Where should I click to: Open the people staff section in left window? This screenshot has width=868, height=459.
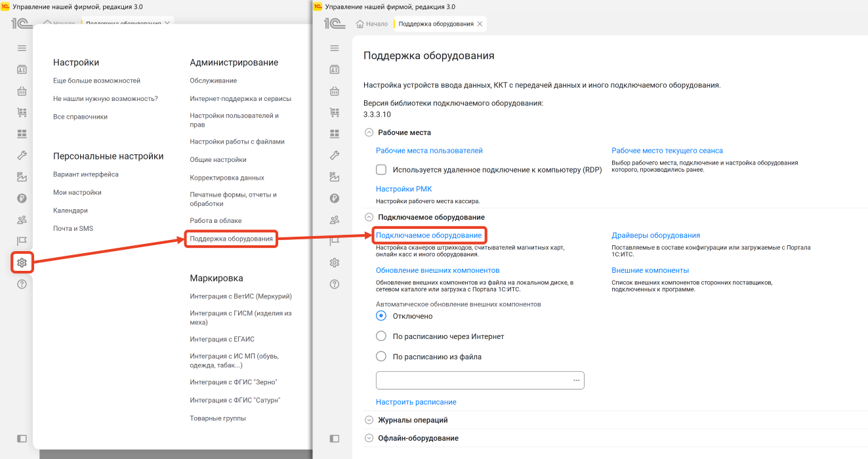22,220
